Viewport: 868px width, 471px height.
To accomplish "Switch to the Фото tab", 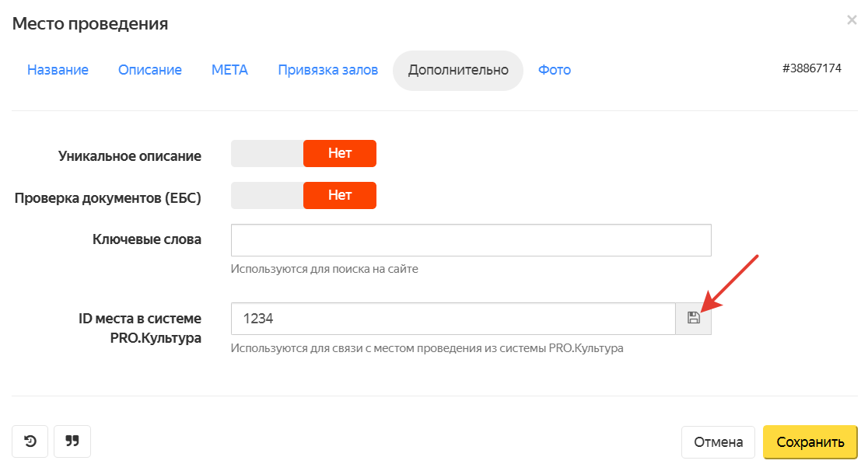I will [x=555, y=70].
